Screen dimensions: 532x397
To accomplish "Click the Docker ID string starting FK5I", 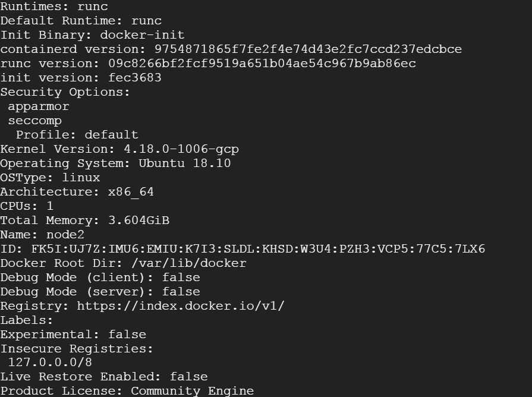I will 258,249.
